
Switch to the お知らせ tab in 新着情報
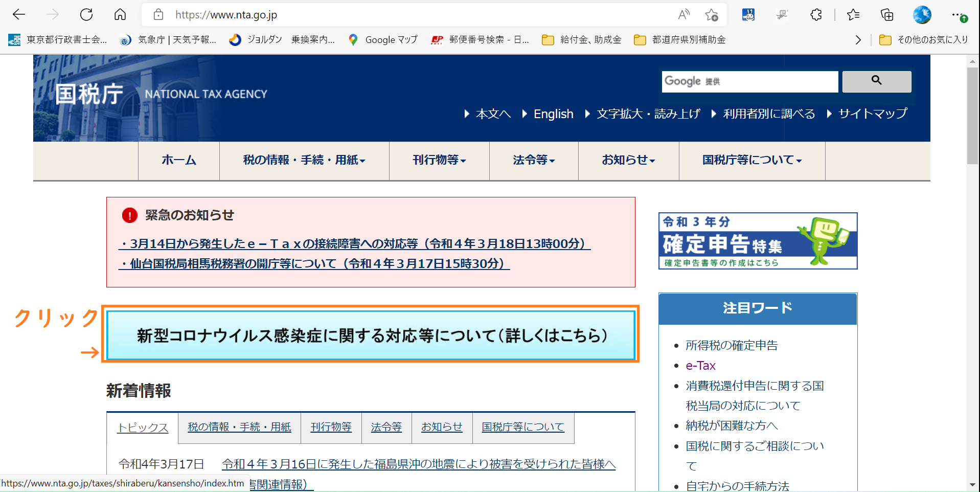(442, 427)
